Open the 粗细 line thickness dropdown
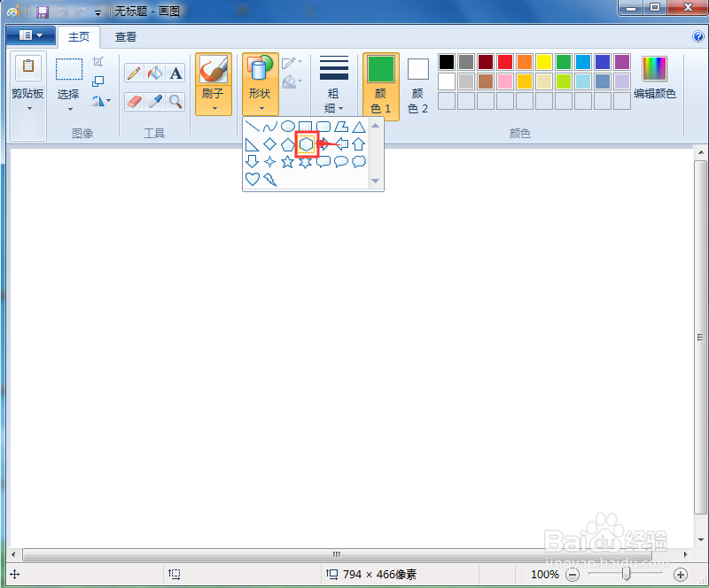 coord(334,83)
